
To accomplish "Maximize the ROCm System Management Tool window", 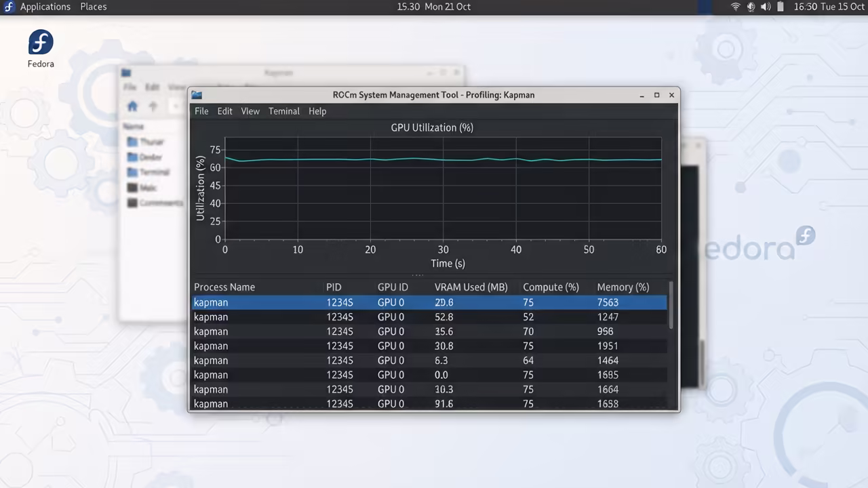I will pyautogui.click(x=656, y=95).
